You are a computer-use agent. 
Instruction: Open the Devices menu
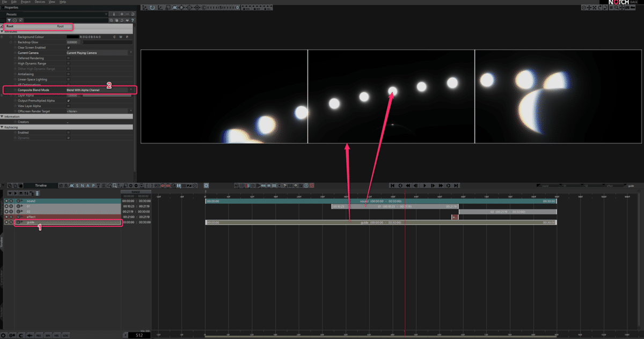[x=40, y=2]
